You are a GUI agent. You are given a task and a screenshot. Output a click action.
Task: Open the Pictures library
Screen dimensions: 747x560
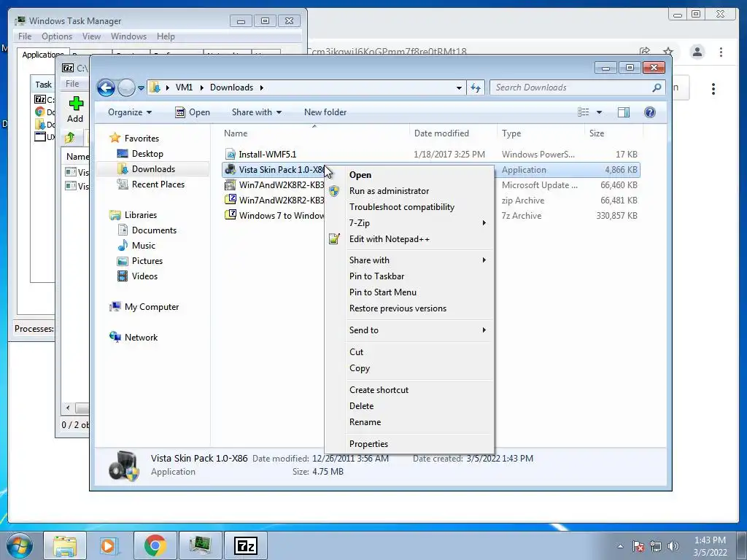(140, 261)
